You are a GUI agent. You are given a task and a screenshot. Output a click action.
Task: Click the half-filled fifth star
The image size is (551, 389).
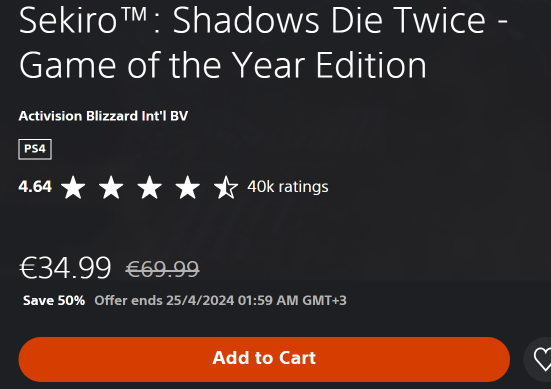(x=226, y=187)
